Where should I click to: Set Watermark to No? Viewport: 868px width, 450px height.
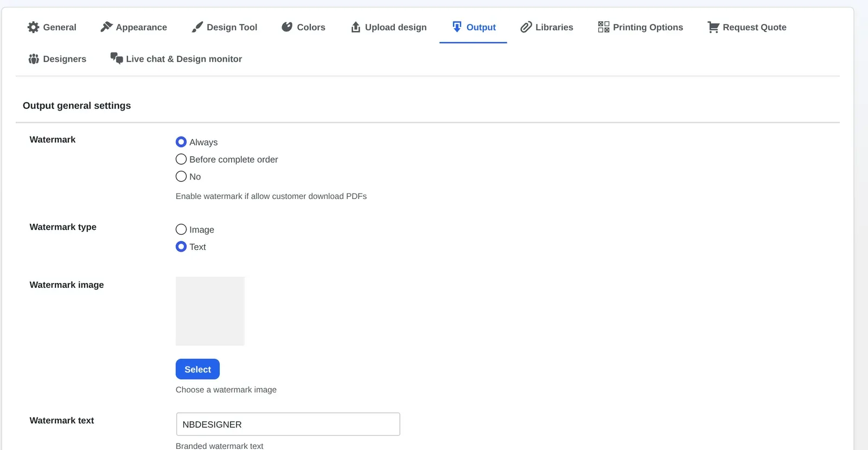181,176
